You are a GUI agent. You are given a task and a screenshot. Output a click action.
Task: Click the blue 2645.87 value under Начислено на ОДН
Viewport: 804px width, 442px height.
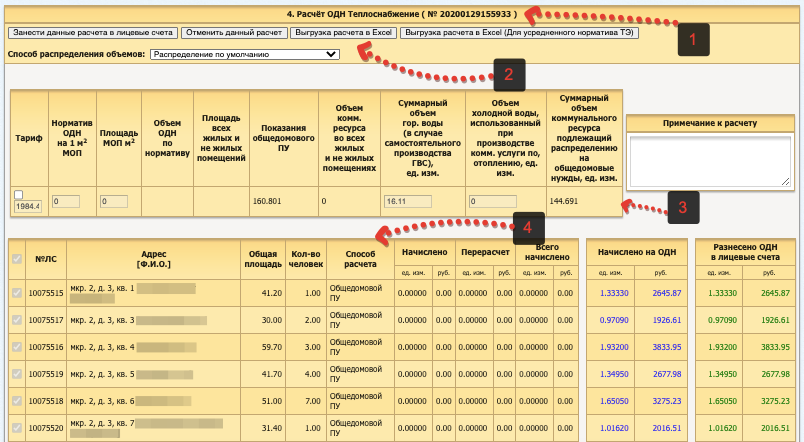[x=667, y=293]
